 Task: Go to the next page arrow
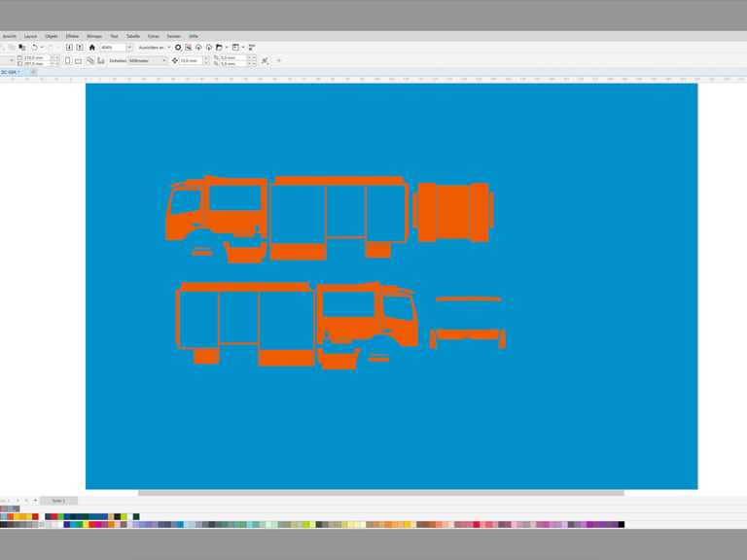[18, 501]
